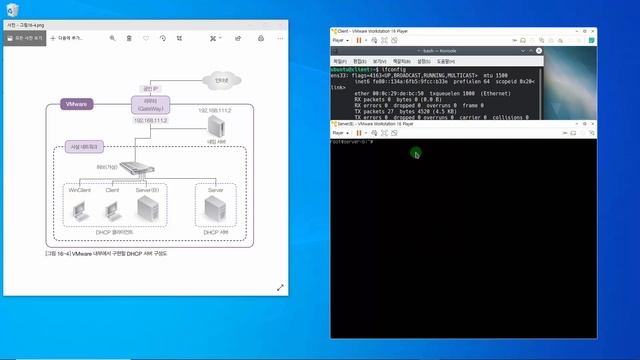Click inside Server(B) terminal console
The width and height of the screenshot is (640, 360).
click(x=464, y=238)
